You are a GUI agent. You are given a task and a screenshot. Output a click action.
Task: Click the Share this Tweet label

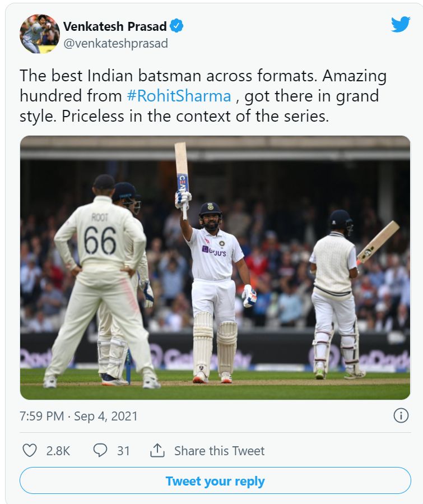(x=219, y=451)
